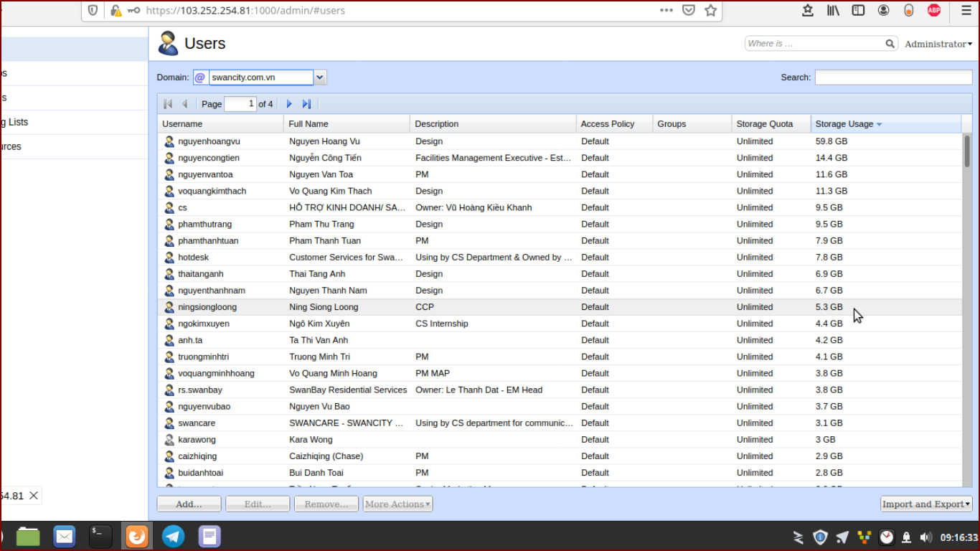Click the clock showing 09:16:33
The width and height of the screenshot is (980, 551).
[958, 537]
